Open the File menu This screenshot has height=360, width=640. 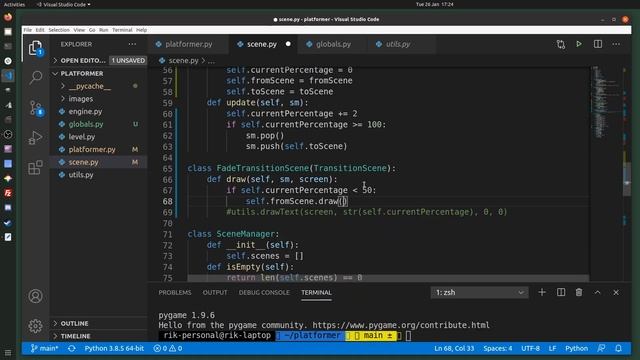(x=27, y=30)
